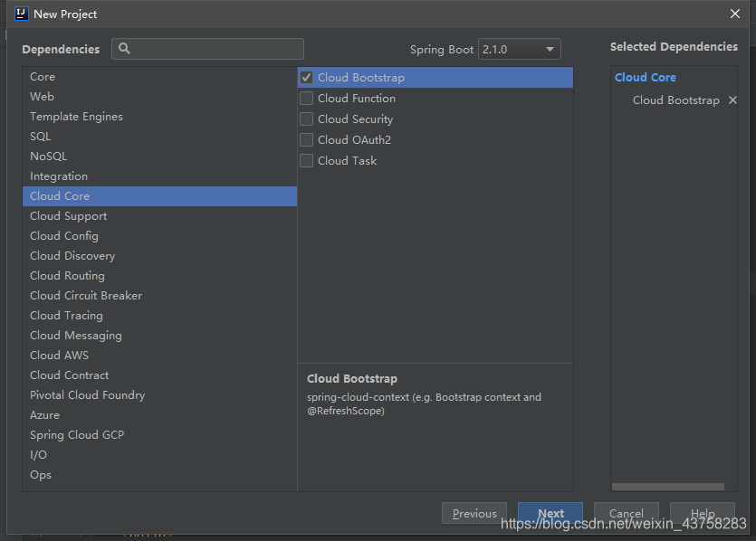This screenshot has width=756, height=541.
Task: Select the Cloud AWS category
Action: coord(159,356)
